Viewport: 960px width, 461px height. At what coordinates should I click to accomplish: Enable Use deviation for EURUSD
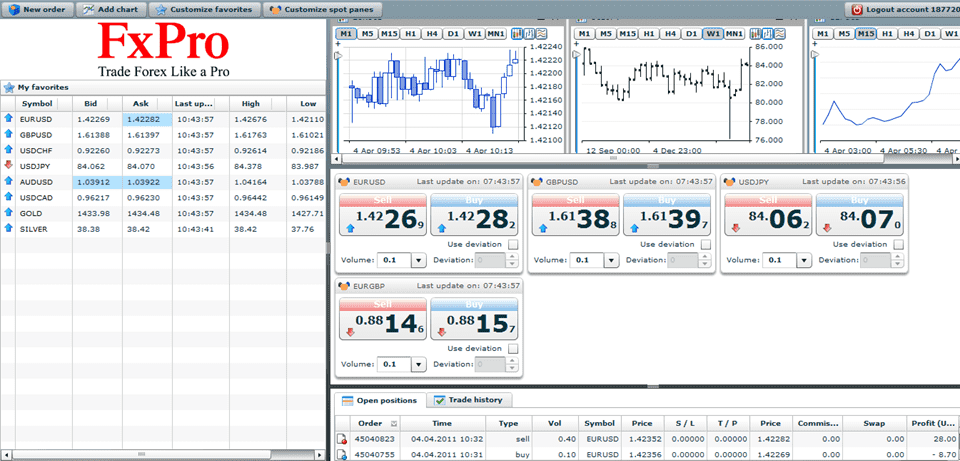(x=513, y=244)
